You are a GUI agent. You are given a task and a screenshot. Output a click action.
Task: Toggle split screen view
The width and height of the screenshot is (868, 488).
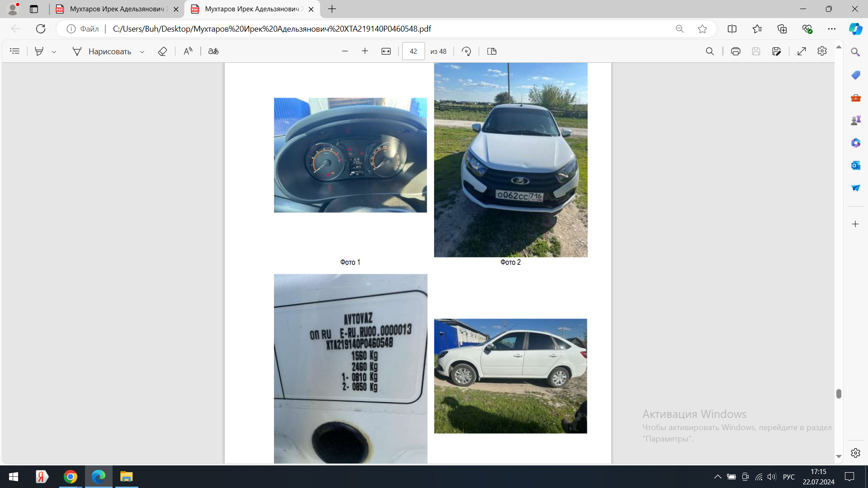pyautogui.click(x=732, y=29)
